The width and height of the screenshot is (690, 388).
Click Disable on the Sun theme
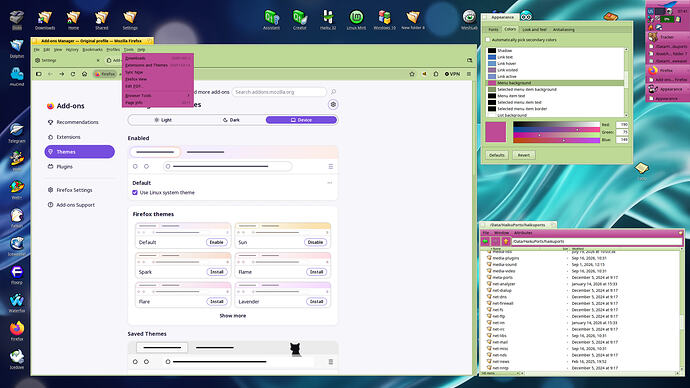point(315,242)
